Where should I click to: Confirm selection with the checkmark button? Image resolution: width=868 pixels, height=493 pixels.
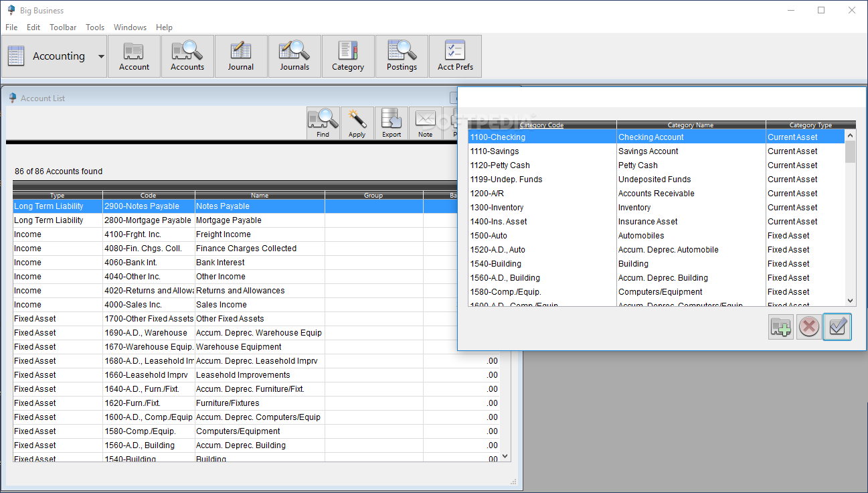[x=837, y=327]
